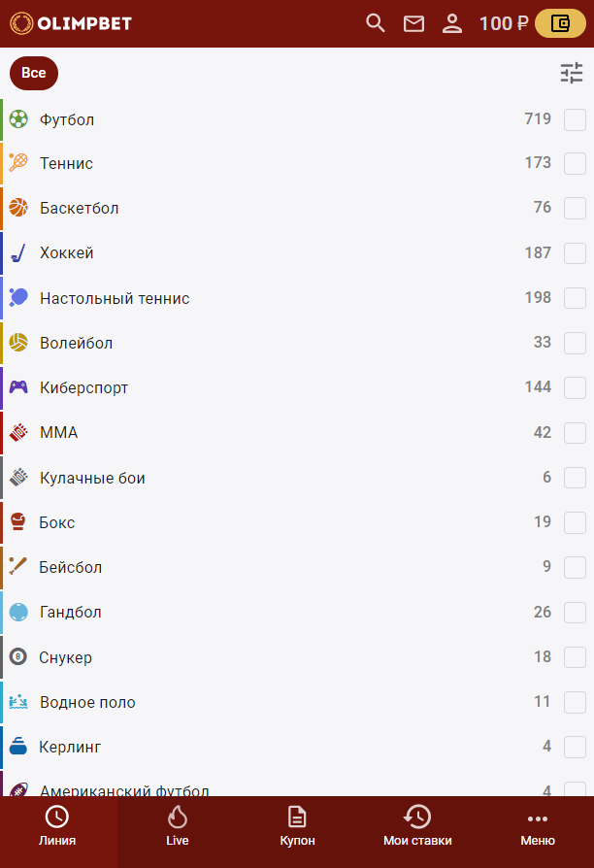Check the Футбол checkbox
This screenshot has width=594, height=868.
575,119
